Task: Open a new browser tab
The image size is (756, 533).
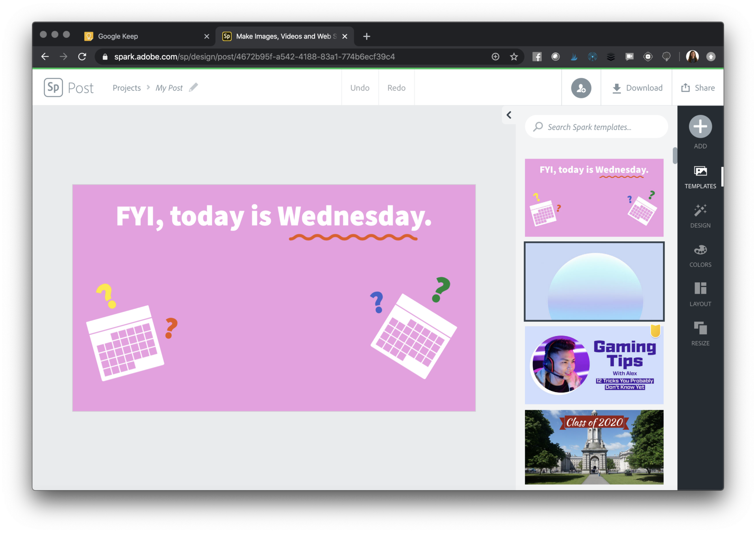Action: pos(367,36)
